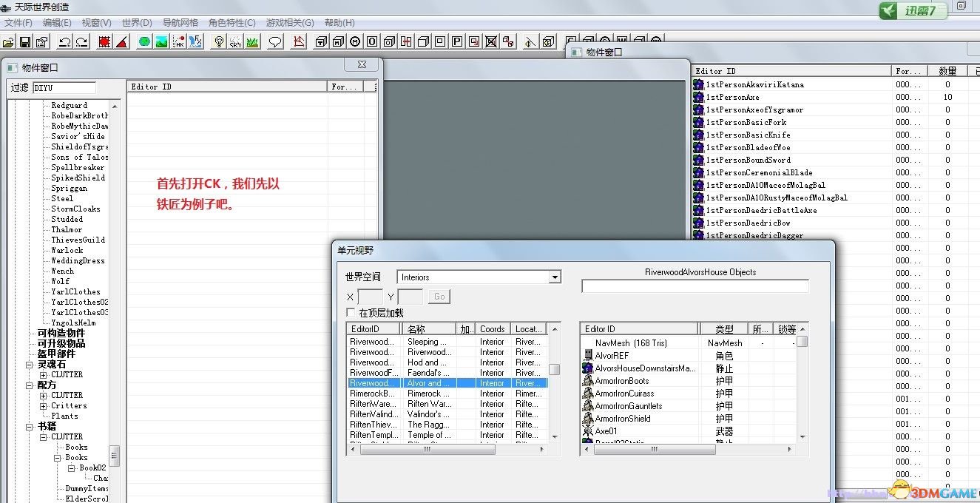Click the cell list horizontal scroll right arrow

pos(543,449)
